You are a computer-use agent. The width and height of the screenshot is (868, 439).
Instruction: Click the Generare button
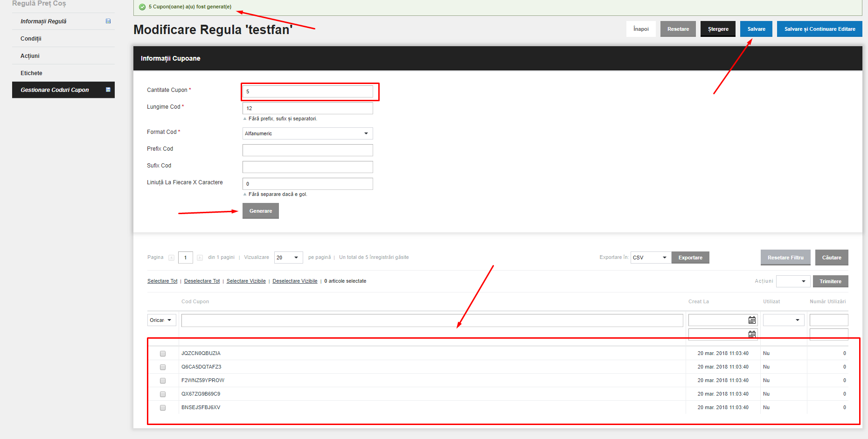[x=261, y=211]
